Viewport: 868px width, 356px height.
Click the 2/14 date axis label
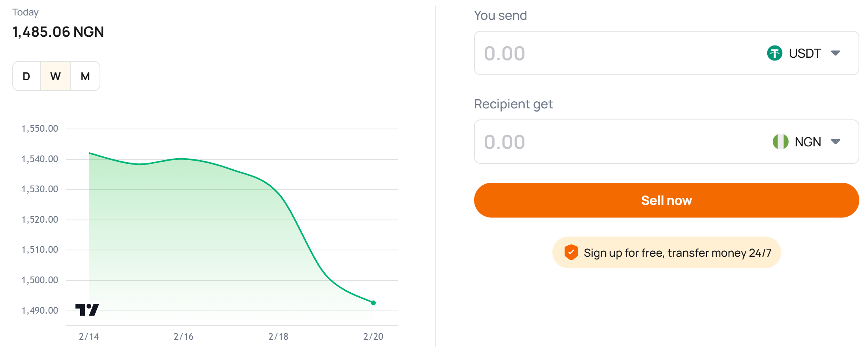[89, 337]
